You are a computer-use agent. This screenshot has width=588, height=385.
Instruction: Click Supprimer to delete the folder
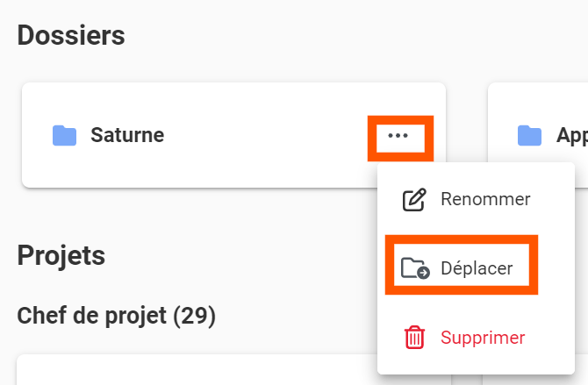[482, 338]
